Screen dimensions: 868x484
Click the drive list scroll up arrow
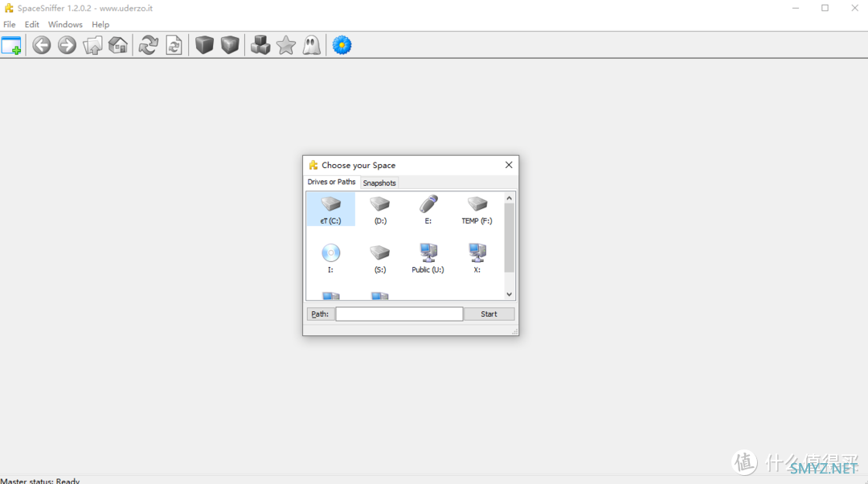(510, 198)
